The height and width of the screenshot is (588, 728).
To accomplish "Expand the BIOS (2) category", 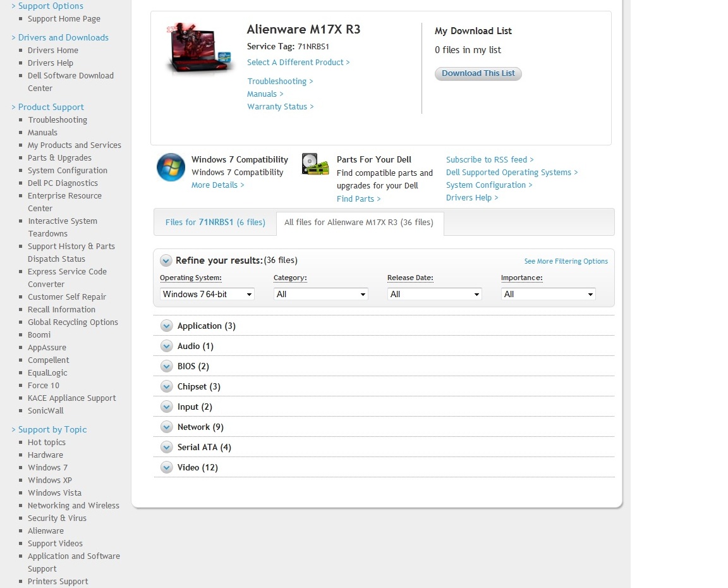I will 166,367.
